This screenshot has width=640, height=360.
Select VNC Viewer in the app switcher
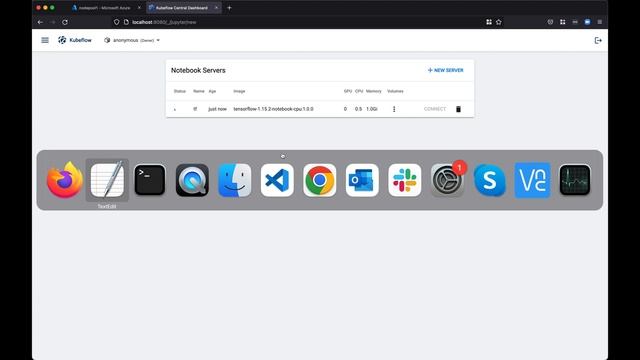[x=532, y=180]
